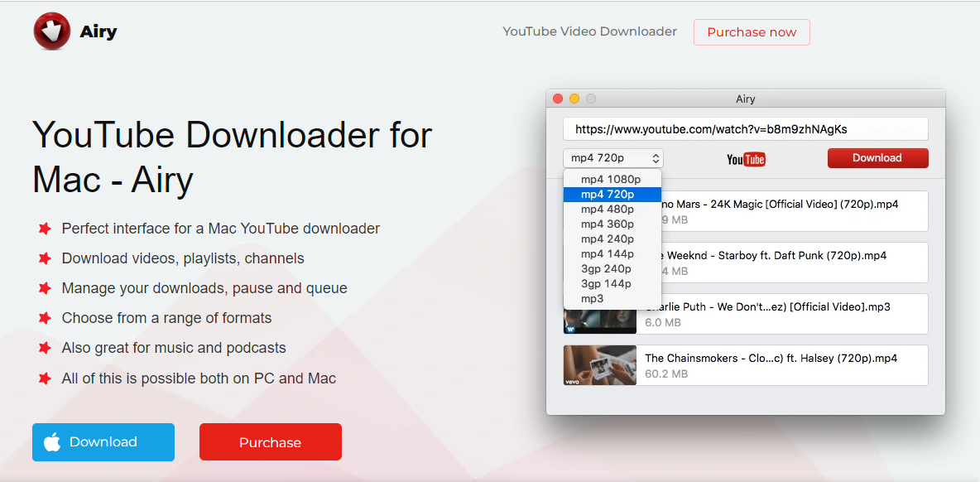
Task: Click the red star beside Also great for music
Action: 45,348
